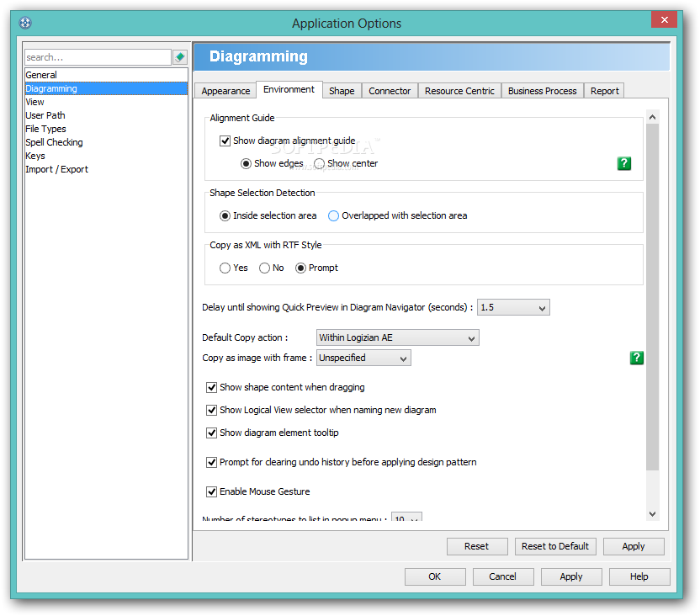Switch to the Shape tab
Image resolution: width=700 pixels, height=616 pixels.
[342, 91]
